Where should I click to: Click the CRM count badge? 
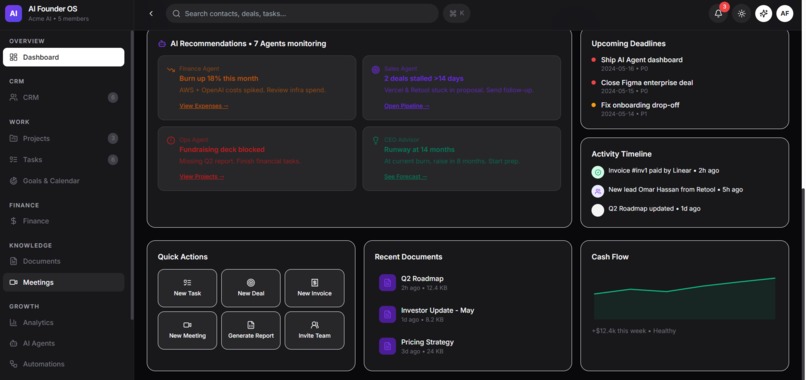click(113, 97)
